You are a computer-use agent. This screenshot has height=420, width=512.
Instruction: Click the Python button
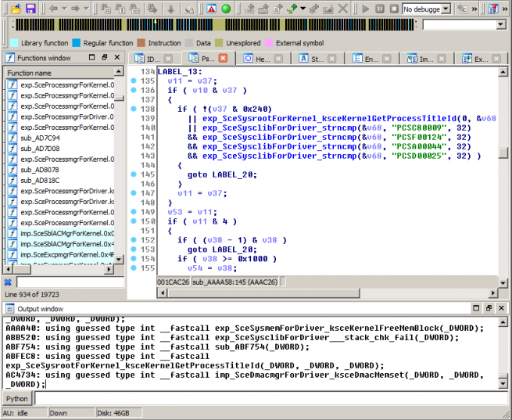(17, 398)
